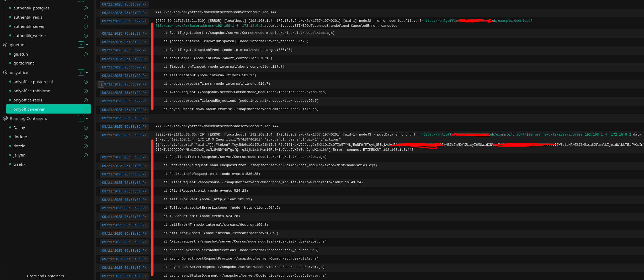Collapse the onlyoffice stack with its chevron
Viewport: 644px width, 280px height.
[87, 72]
